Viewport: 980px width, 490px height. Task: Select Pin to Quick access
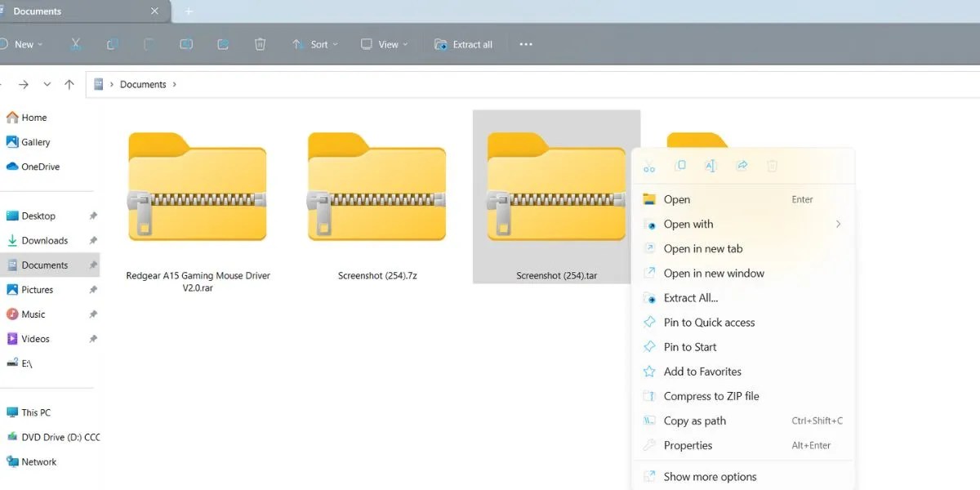click(x=707, y=322)
